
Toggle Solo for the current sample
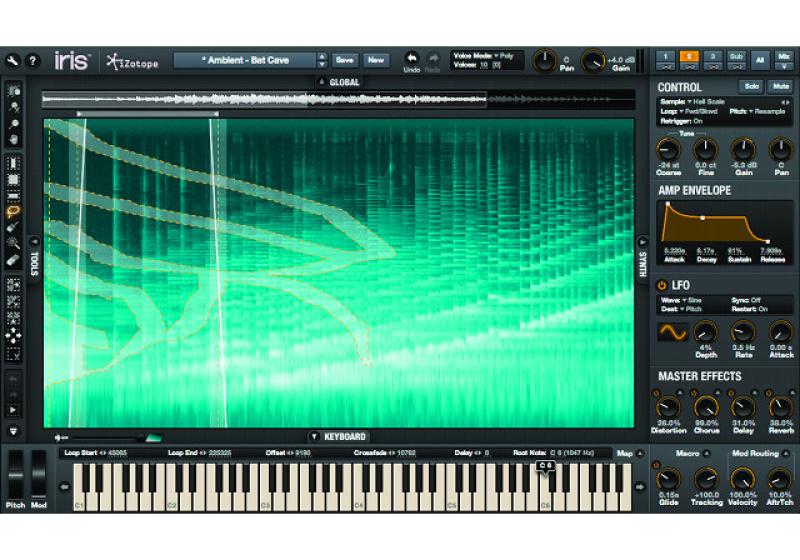coord(751,87)
